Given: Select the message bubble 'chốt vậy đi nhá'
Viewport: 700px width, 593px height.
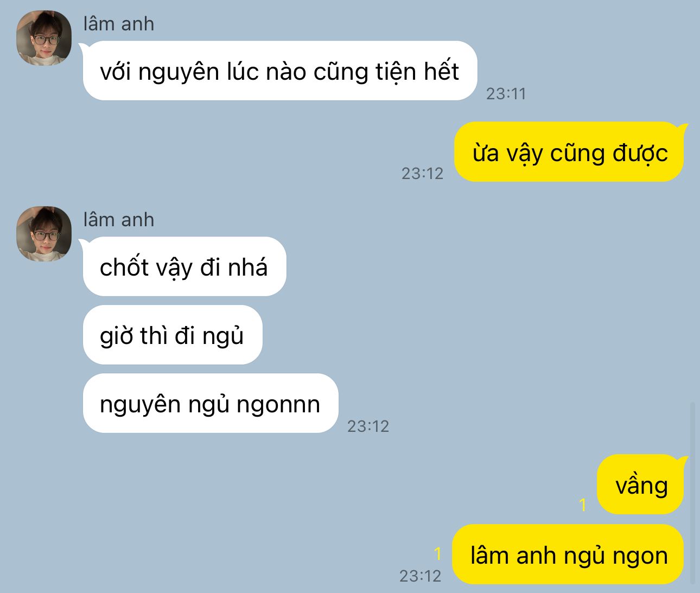Looking at the screenshot, I should 184,266.
